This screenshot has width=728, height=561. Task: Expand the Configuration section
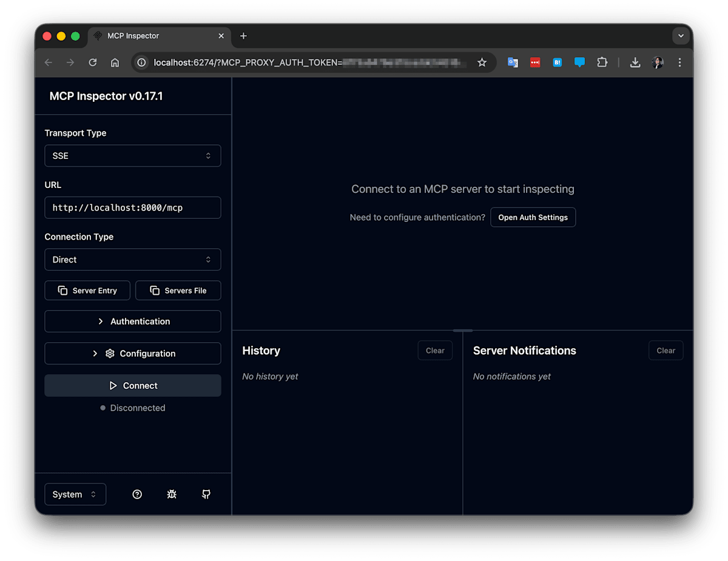point(133,354)
